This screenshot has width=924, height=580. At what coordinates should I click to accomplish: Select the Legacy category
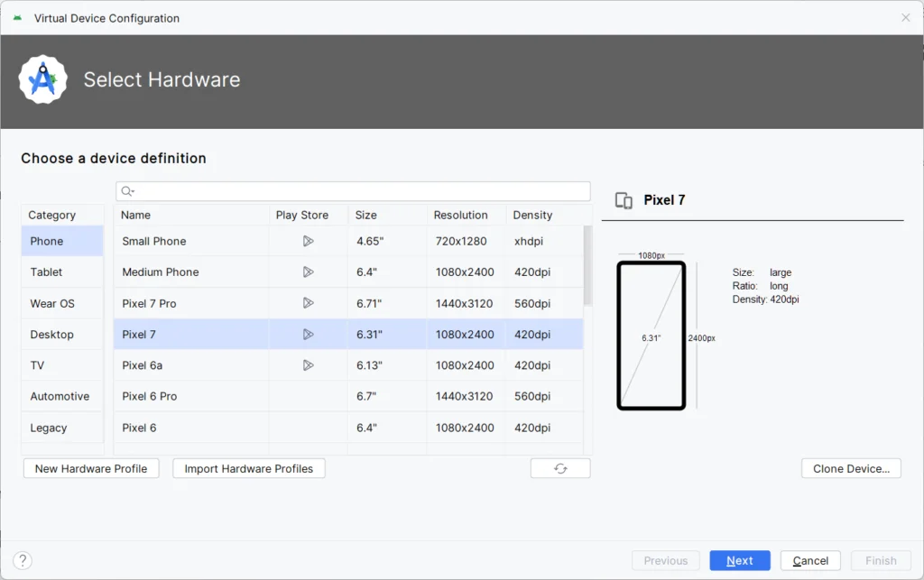(62, 428)
